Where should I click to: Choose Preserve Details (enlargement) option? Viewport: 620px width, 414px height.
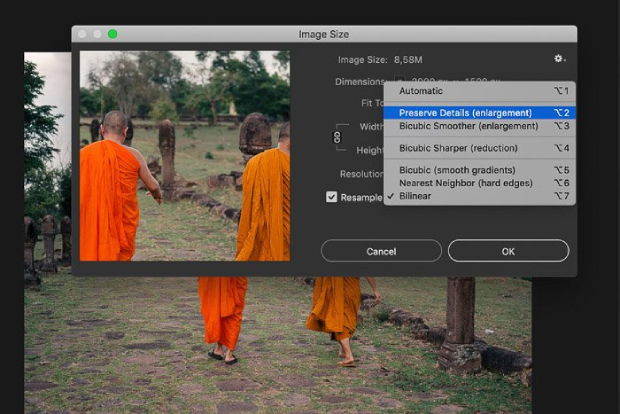pos(464,113)
